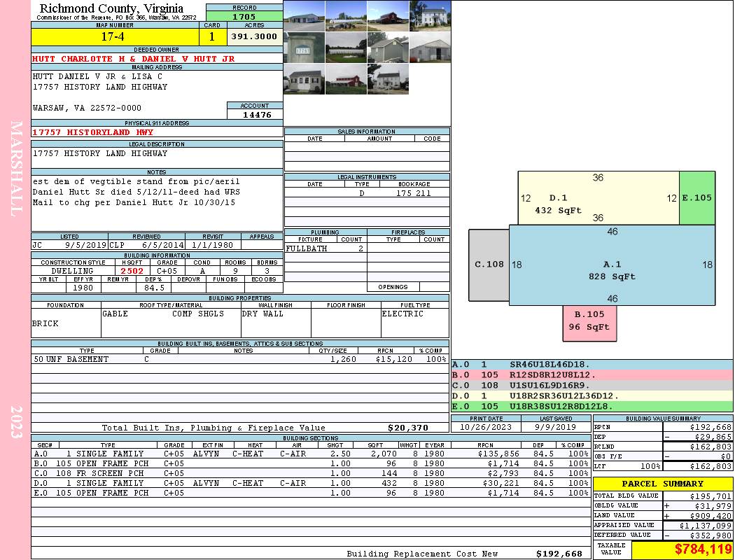
Task: Click the gray C.108 screen porch sketch
Action: (x=489, y=265)
